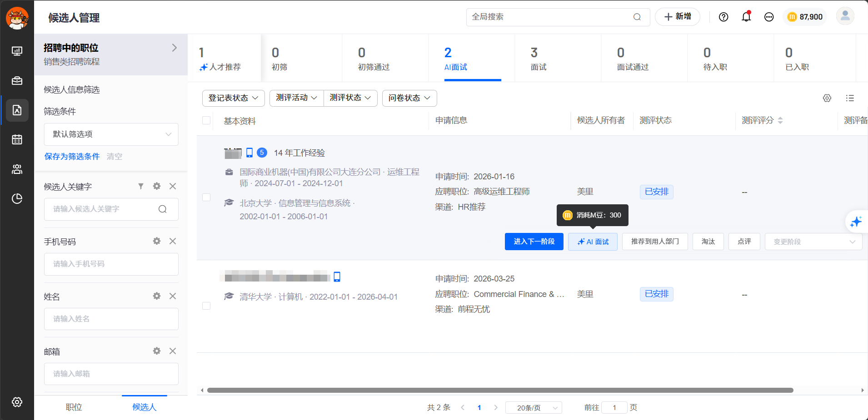Open the chat message bubble icon
The height and width of the screenshot is (420, 868).
(x=769, y=17)
